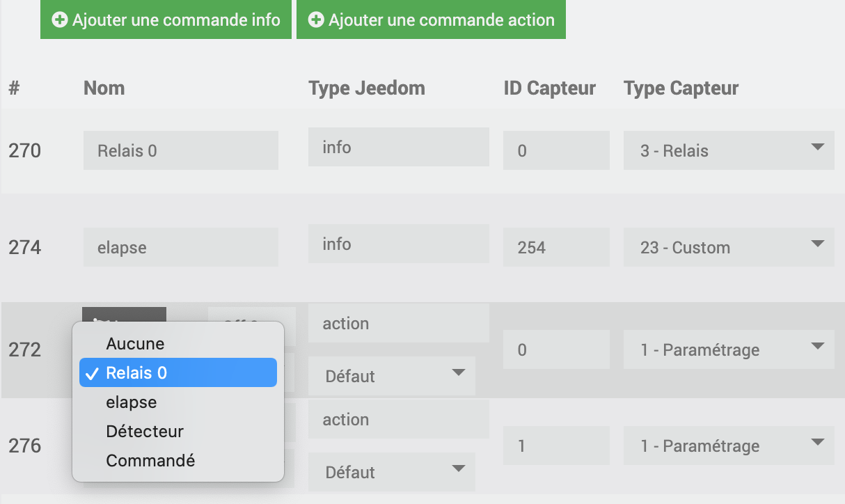
Task: Expand the Défaut dropdown in row 276
Action: click(392, 472)
